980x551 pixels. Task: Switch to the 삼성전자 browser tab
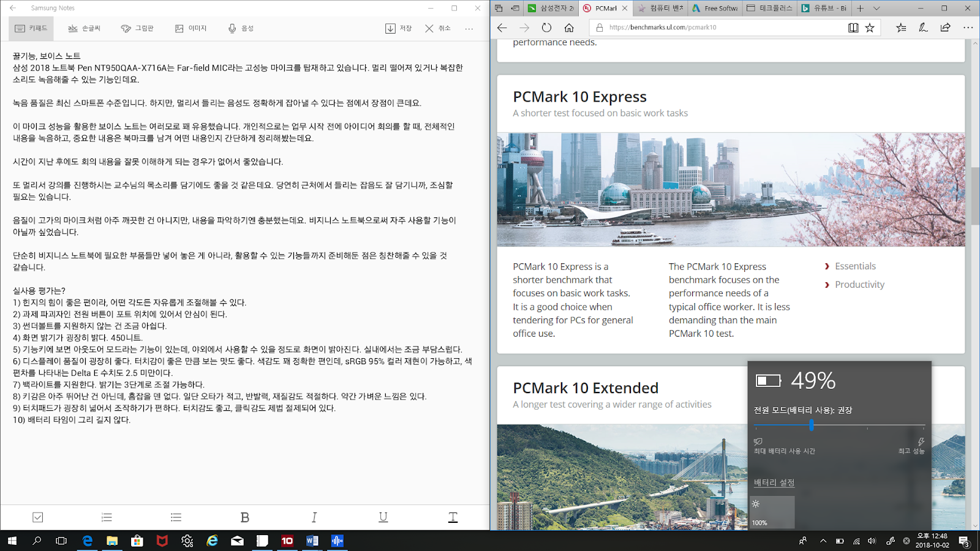(551, 8)
